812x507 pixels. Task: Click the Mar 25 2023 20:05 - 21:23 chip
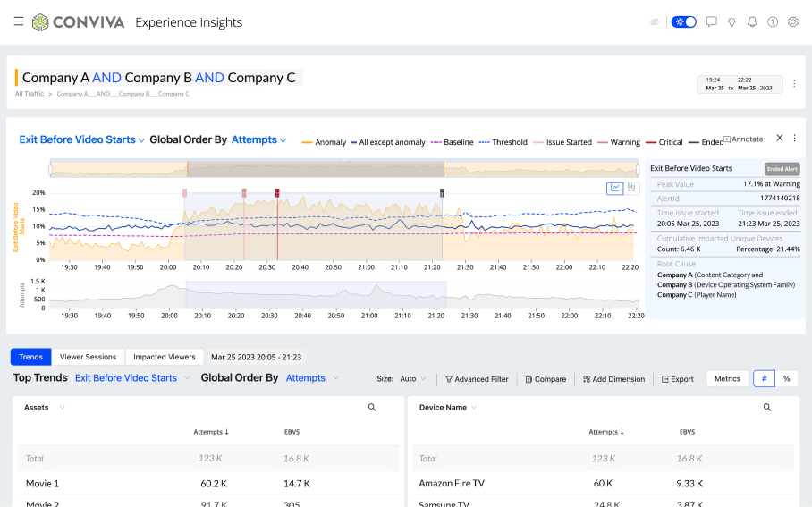pos(256,357)
